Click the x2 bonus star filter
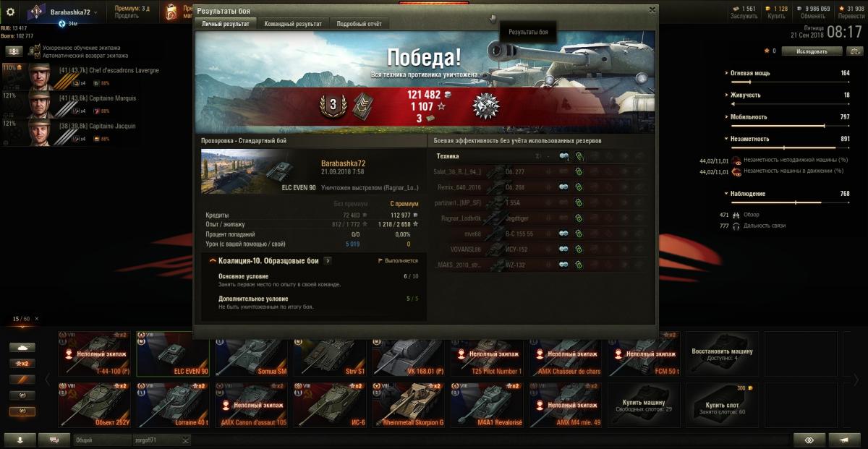The image size is (868, 449). coord(22,363)
